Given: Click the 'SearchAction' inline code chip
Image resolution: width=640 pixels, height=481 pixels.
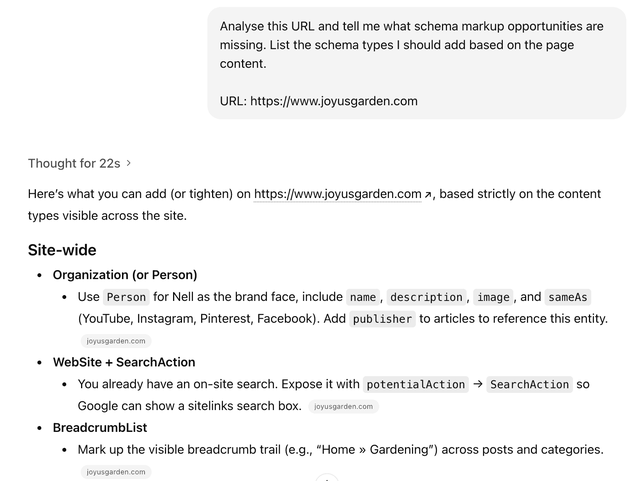Looking at the screenshot, I should click(529, 384).
